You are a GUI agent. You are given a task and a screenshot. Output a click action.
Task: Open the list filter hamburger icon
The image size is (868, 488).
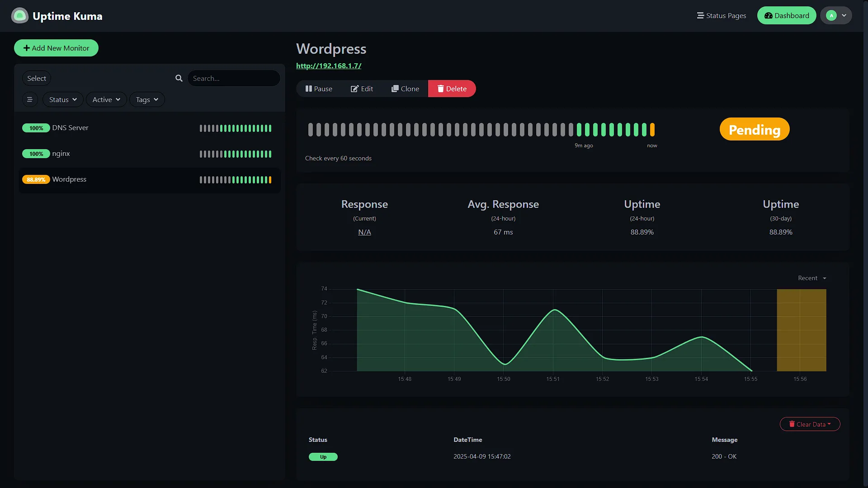tap(30, 99)
